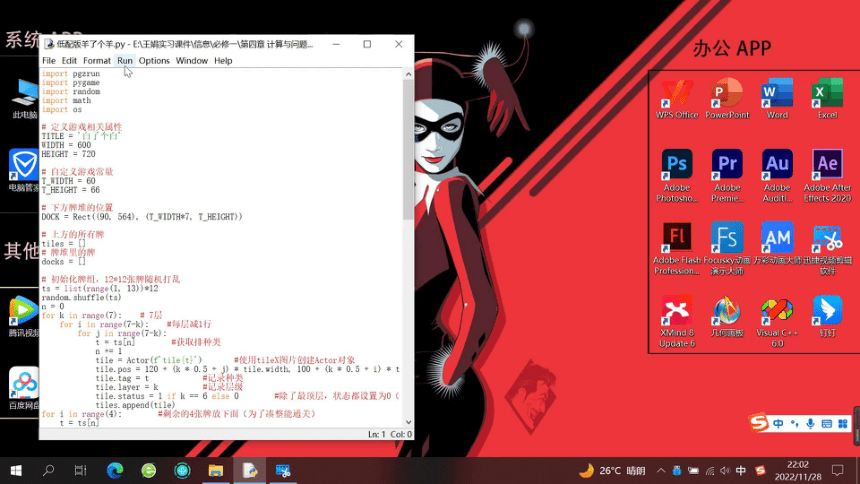Click tray volume speaker icon
The image size is (860, 484).
point(725,470)
